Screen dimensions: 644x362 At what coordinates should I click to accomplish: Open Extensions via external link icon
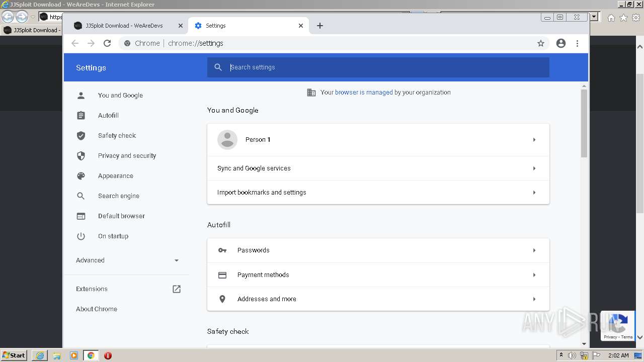177,289
